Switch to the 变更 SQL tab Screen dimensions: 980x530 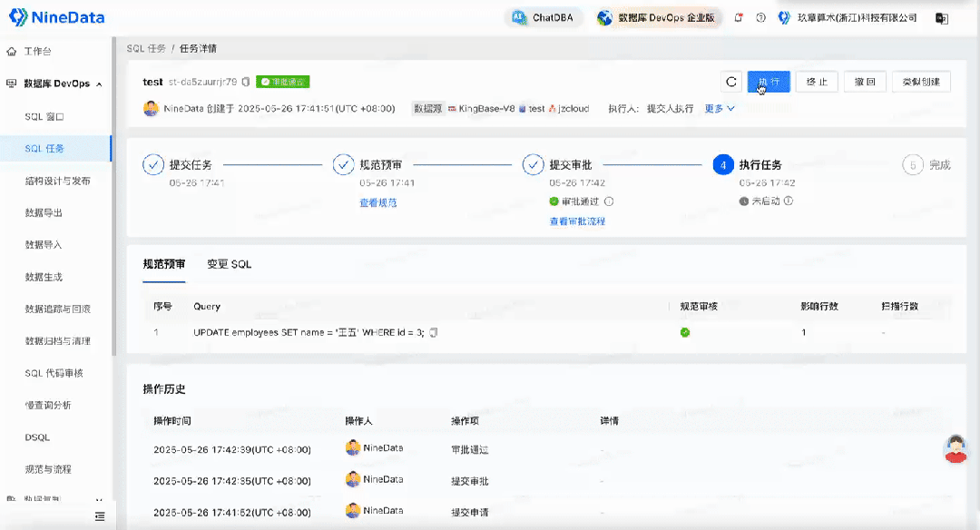click(230, 264)
